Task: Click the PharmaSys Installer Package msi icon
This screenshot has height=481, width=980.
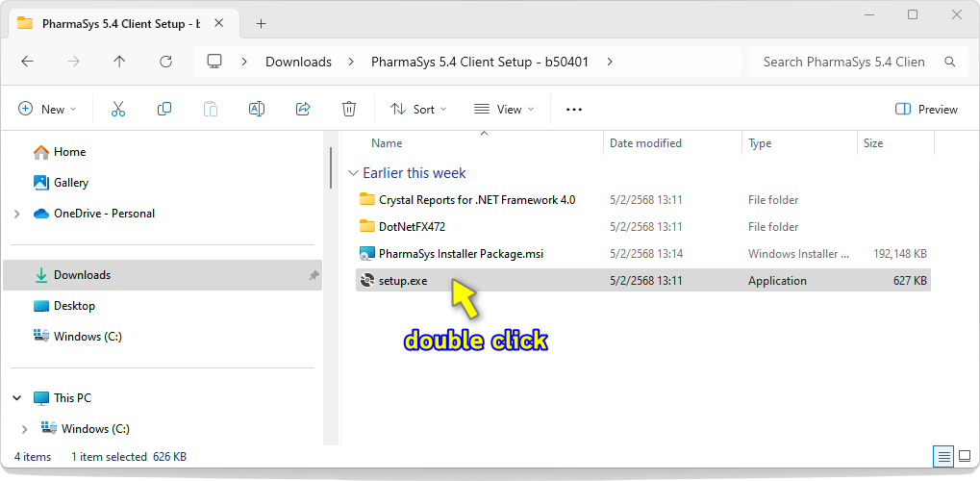Action: coord(366,254)
